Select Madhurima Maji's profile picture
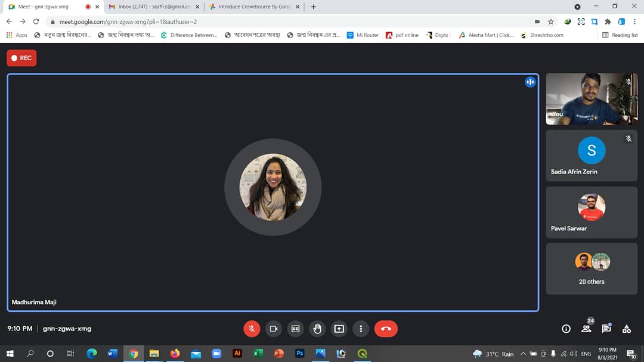 click(x=273, y=187)
